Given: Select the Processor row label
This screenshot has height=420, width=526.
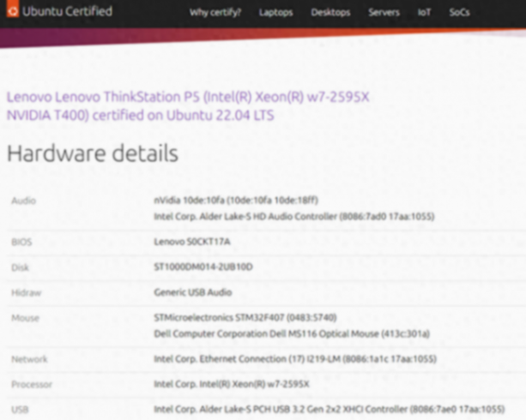Looking at the screenshot, I should click(x=32, y=385).
